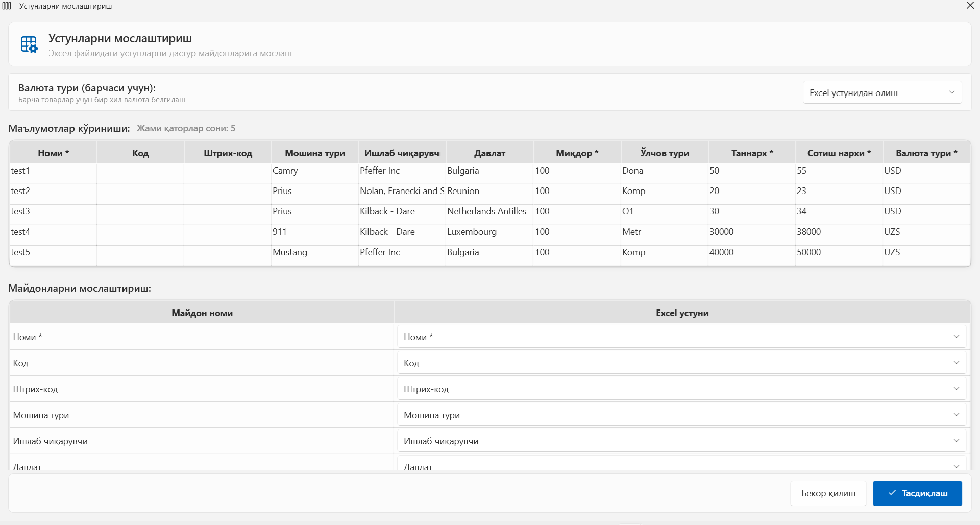Select the 'test3' row name cell
Viewport: 980px width, 525px height.
click(53, 214)
